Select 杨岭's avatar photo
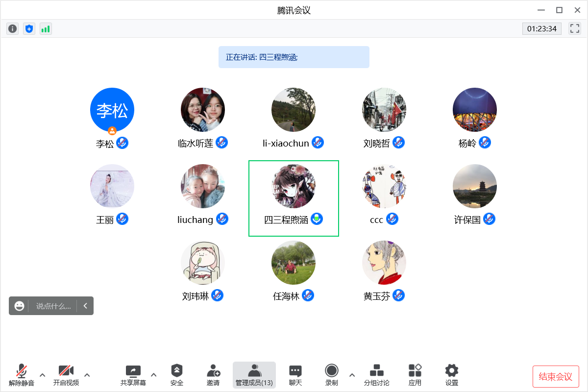The height and width of the screenshot is (392, 588). point(475,110)
